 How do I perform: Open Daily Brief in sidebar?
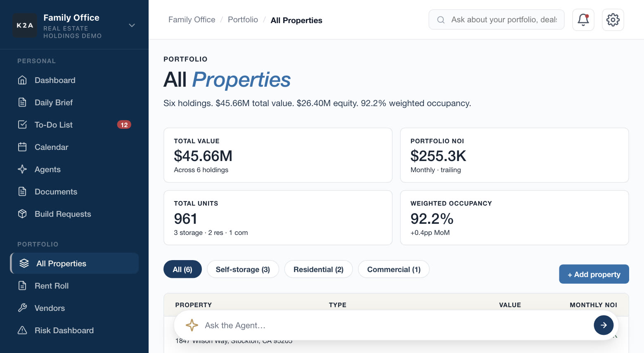click(x=74, y=102)
